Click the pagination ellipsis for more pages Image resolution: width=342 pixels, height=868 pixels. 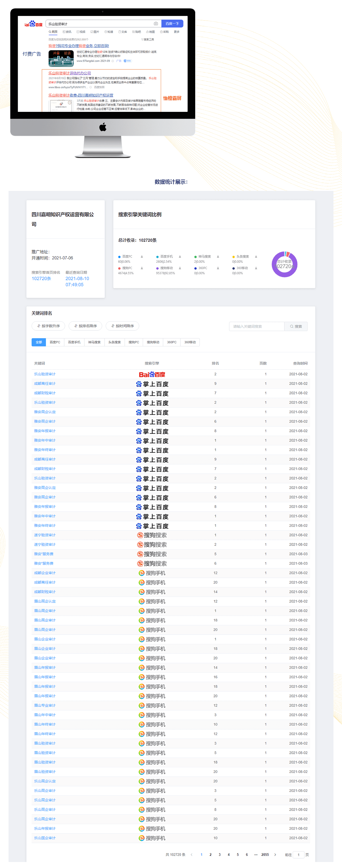(x=256, y=855)
